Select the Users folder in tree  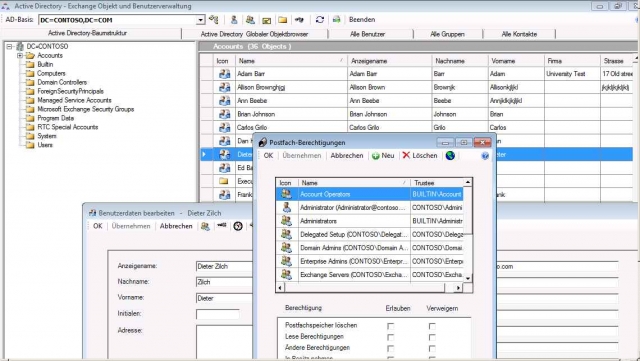click(45, 145)
